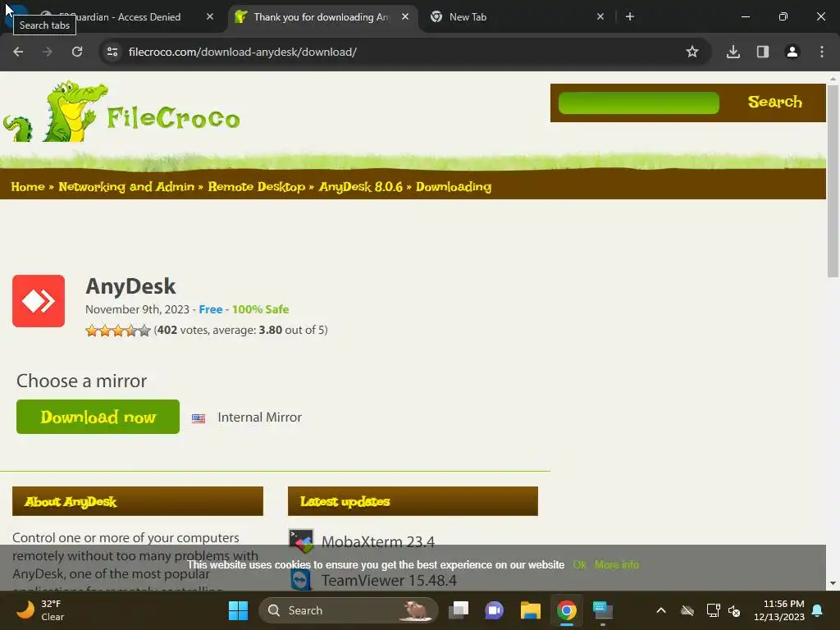The height and width of the screenshot is (630, 840).
Task: Select the Thank you for downloading tab
Action: [322, 17]
